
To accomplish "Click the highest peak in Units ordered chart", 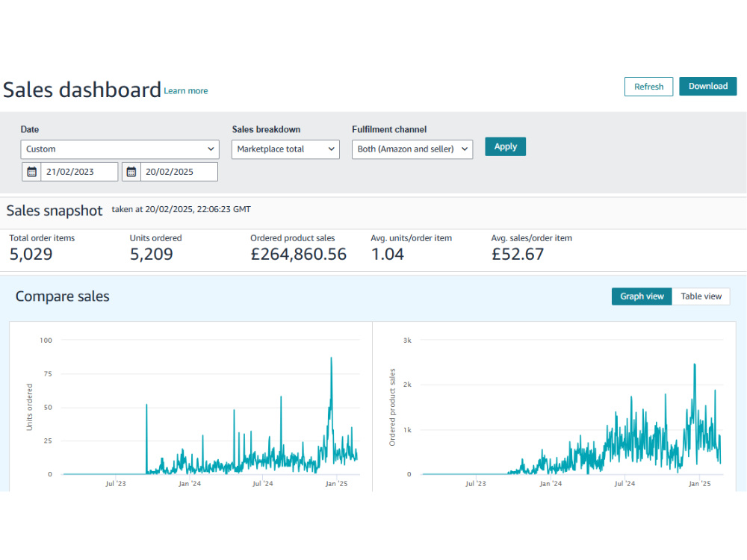I will pyautogui.click(x=331, y=358).
